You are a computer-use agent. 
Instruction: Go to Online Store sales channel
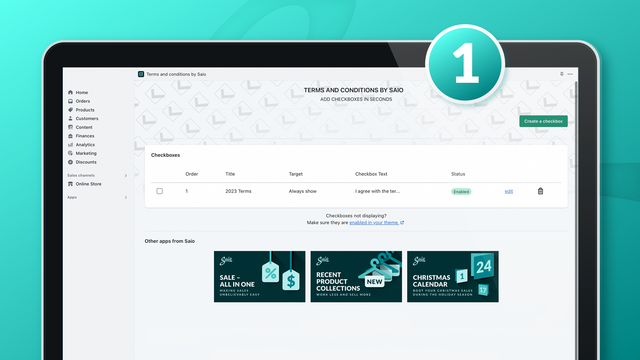(x=88, y=184)
